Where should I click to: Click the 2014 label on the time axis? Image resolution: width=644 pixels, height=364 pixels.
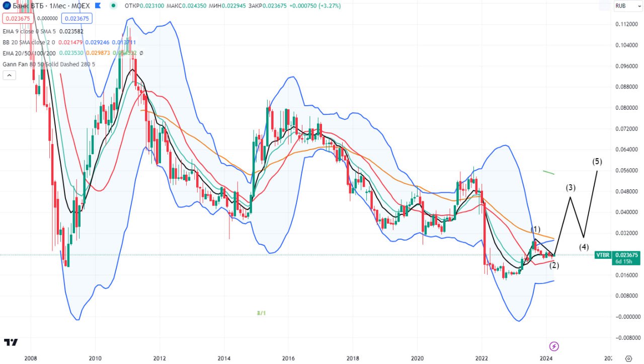pos(224,358)
